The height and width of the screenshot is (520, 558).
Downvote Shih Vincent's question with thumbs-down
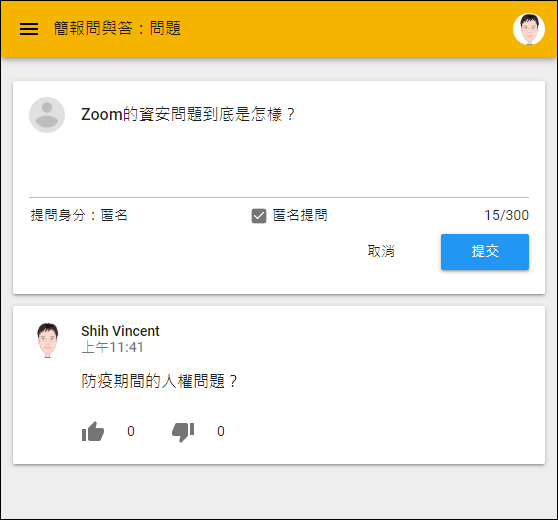pyautogui.click(x=183, y=432)
